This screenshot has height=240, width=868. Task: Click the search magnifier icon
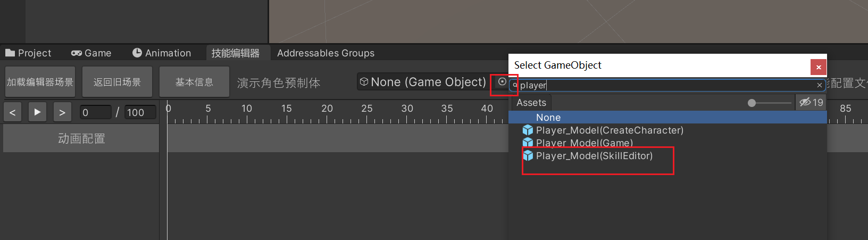[515, 85]
